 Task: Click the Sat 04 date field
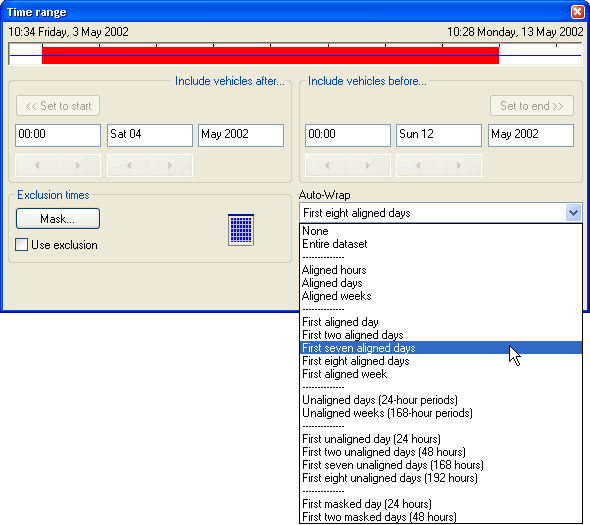pyautogui.click(x=150, y=135)
